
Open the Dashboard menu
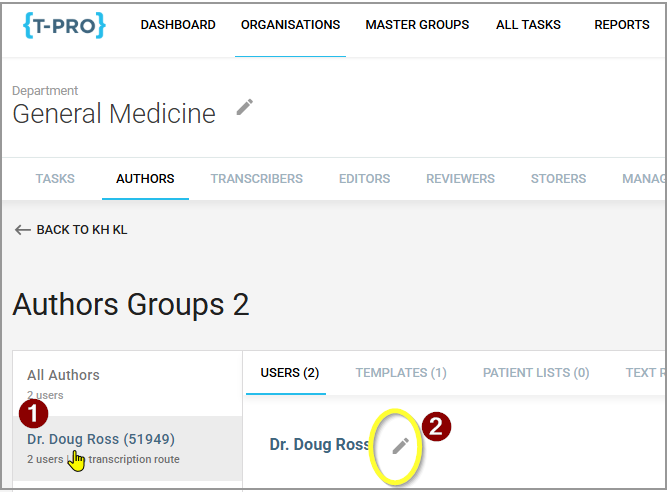pos(178,25)
